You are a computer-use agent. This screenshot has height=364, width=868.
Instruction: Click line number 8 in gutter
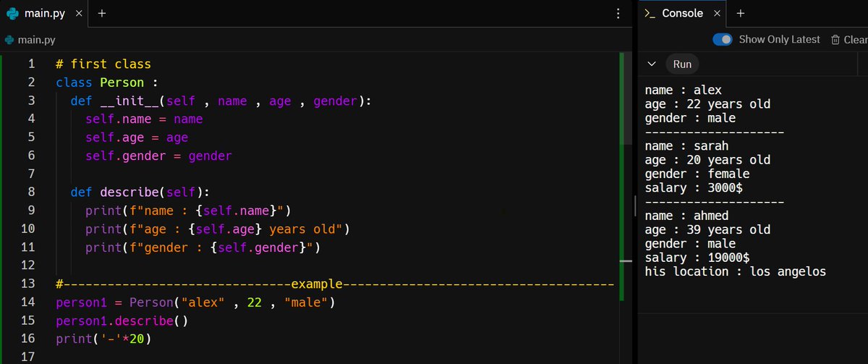31,192
